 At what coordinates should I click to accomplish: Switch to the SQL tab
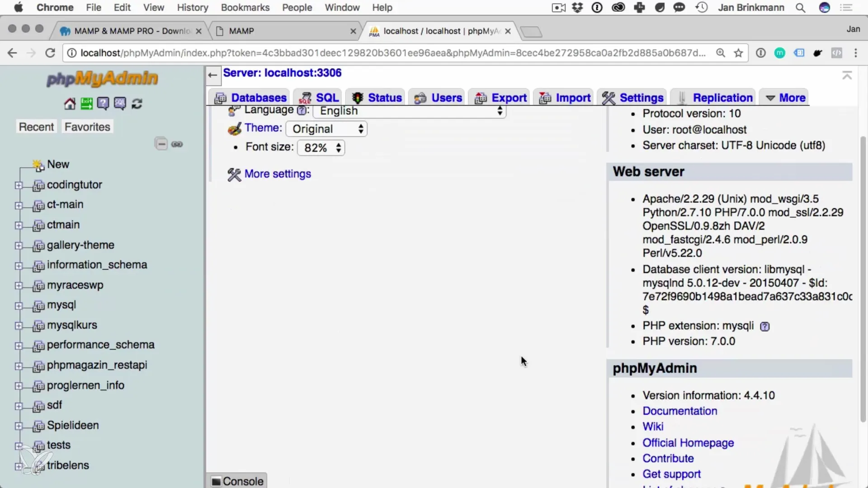pyautogui.click(x=319, y=98)
